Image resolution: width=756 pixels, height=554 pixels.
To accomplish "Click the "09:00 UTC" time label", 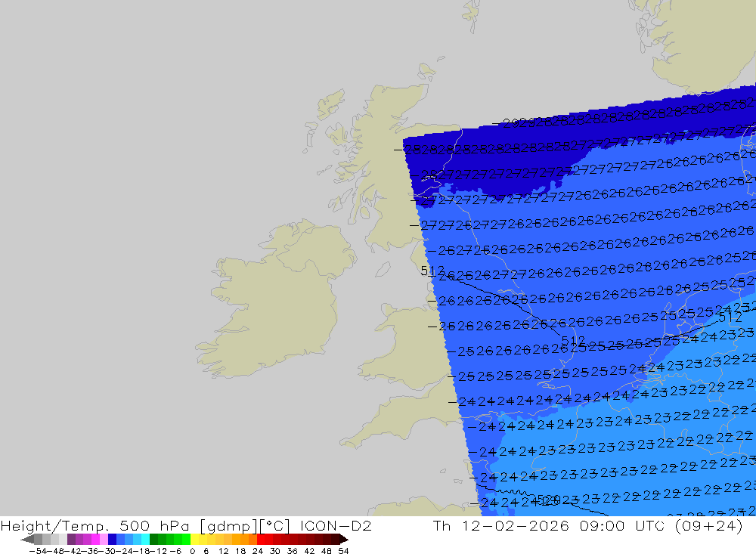I will coord(622,525).
